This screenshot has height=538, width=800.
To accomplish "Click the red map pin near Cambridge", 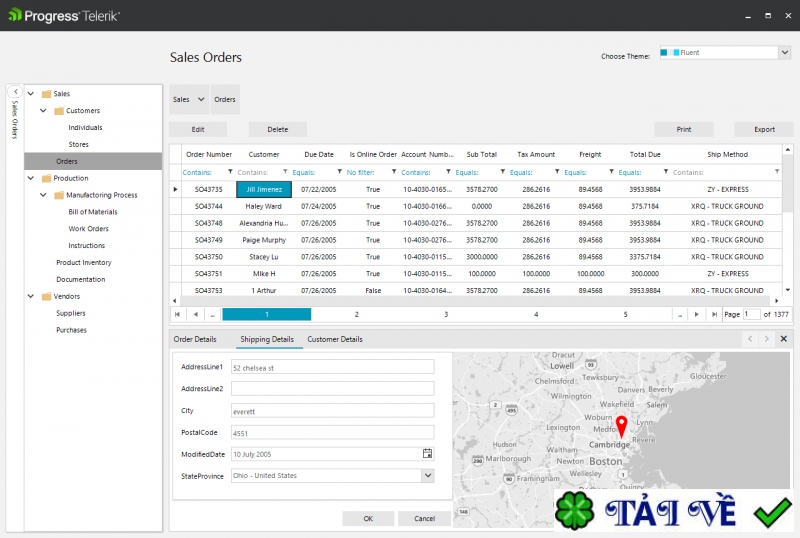I will tap(620, 426).
